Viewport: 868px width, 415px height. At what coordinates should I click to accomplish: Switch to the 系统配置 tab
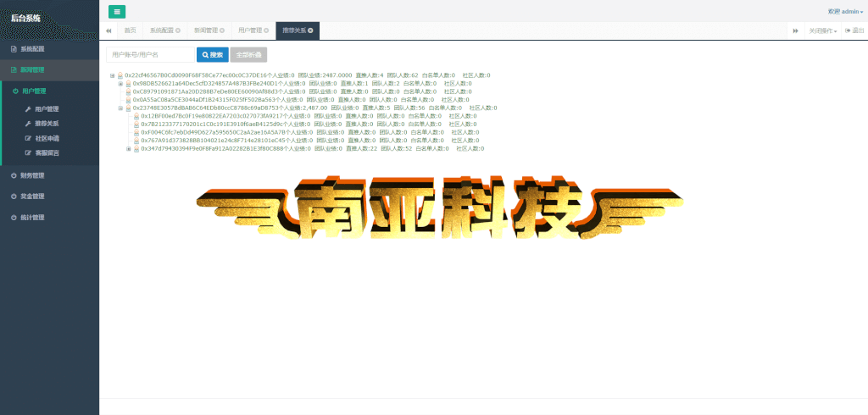click(x=165, y=31)
